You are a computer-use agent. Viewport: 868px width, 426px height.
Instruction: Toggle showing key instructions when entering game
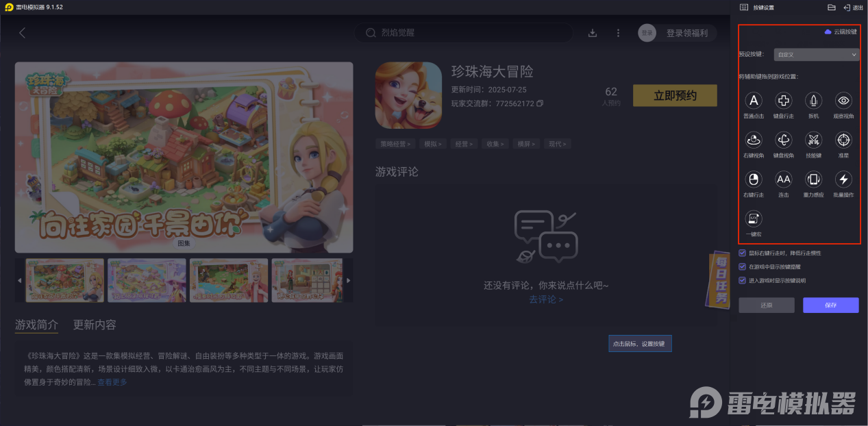coord(742,279)
